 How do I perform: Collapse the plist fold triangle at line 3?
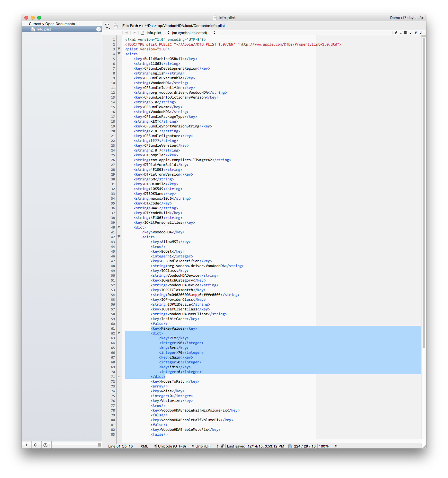click(119, 49)
